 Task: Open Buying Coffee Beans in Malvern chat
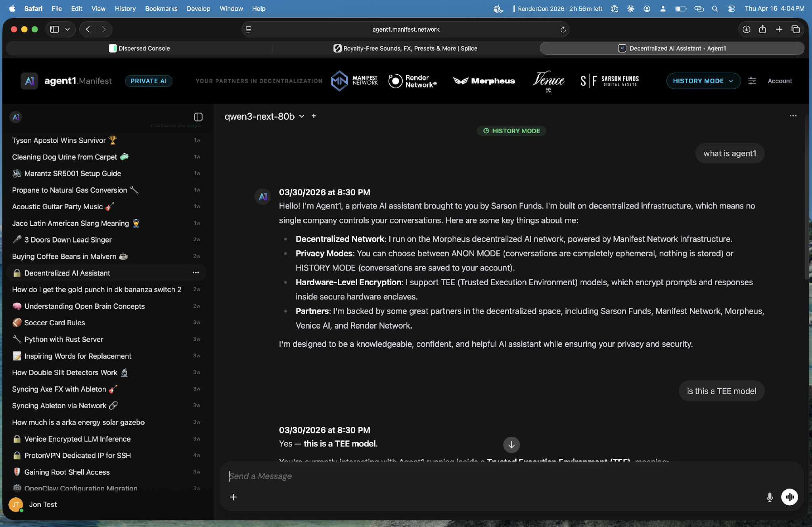tap(106, 256)
